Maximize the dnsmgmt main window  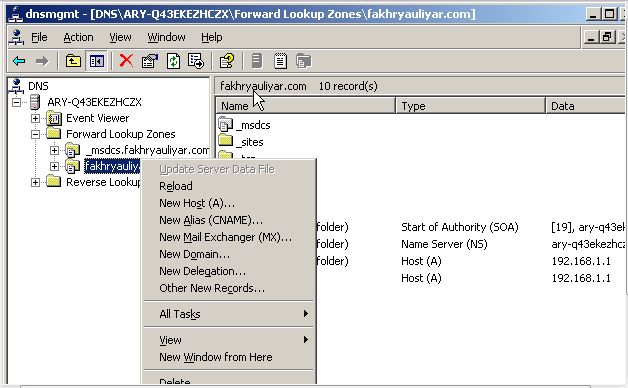pos(610,14)
